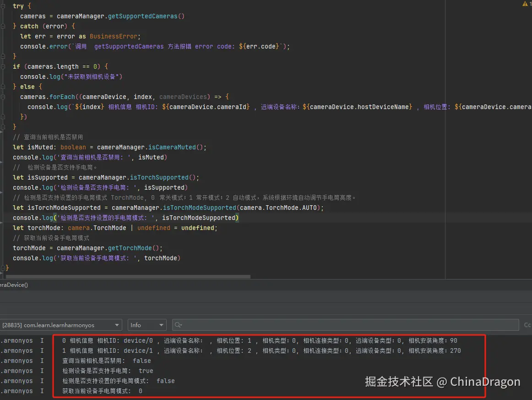Viewport: 532px width, 400px height.
Task: Click err.code inside the console.error template
Action: click(261, 47)
